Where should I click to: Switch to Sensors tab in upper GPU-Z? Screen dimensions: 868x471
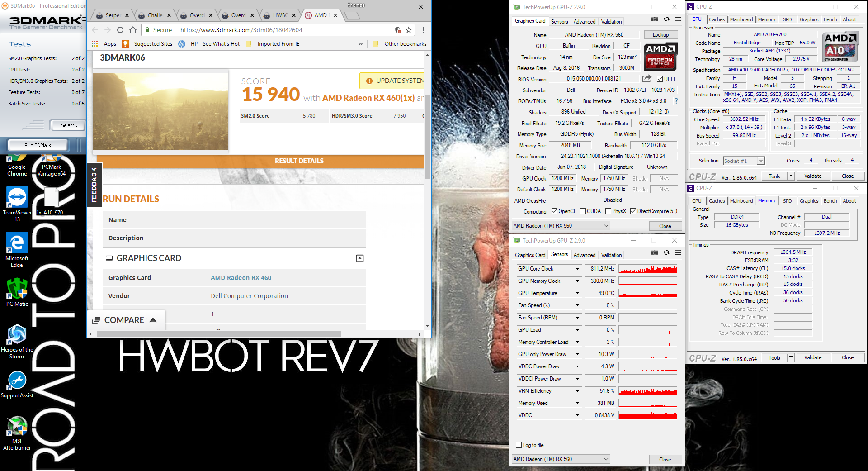coord(559,22)
